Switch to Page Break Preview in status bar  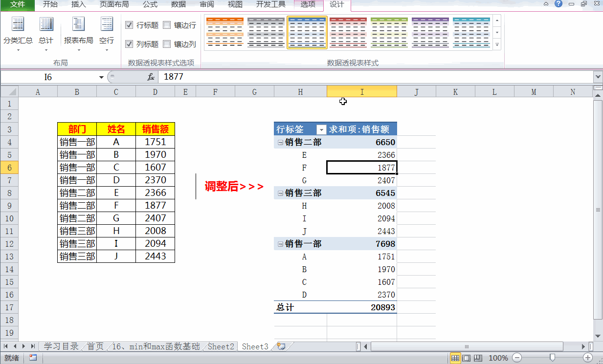click(478, 358)
